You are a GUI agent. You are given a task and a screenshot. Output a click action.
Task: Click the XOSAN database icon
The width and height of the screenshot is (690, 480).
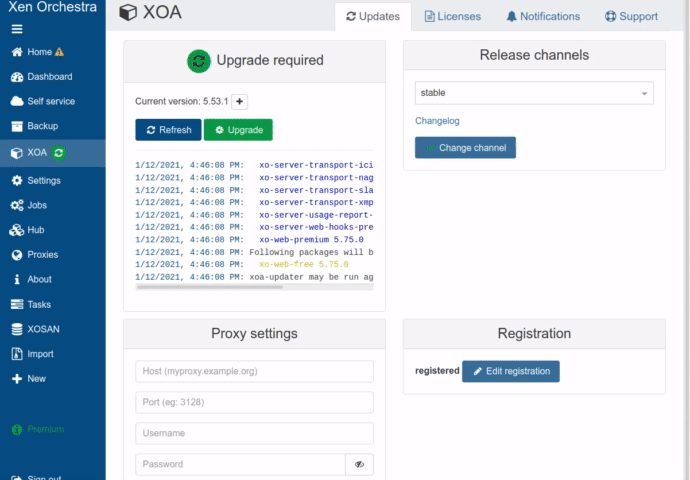pyautogui.click(x=17, y=329)
